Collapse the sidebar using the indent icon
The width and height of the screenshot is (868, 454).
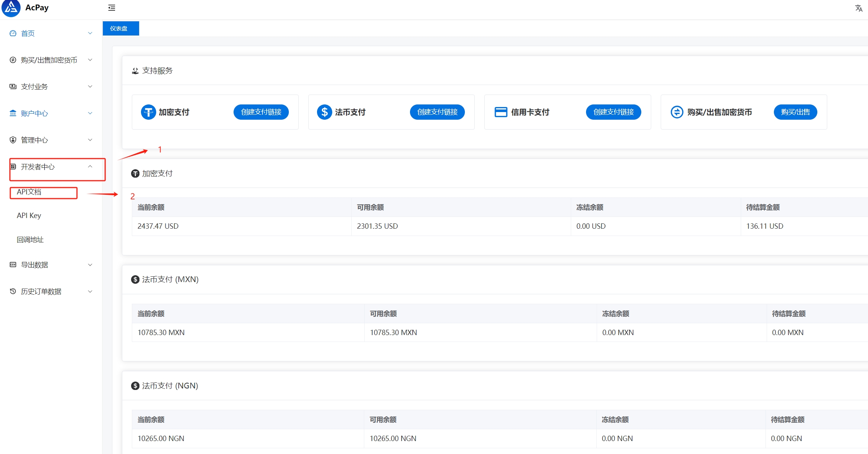click(111, 8)
